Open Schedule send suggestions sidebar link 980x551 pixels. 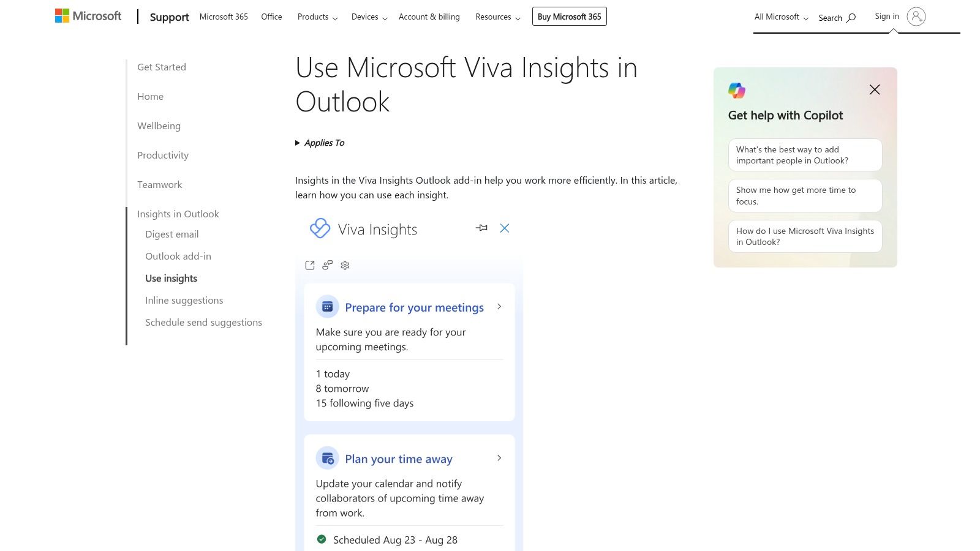203,323
